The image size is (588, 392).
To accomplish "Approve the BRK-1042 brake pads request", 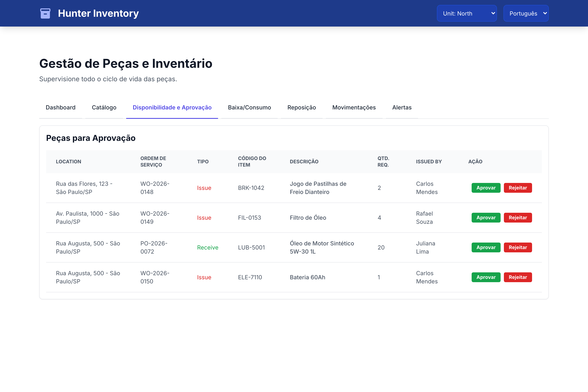I will click(x=486, y=188).
